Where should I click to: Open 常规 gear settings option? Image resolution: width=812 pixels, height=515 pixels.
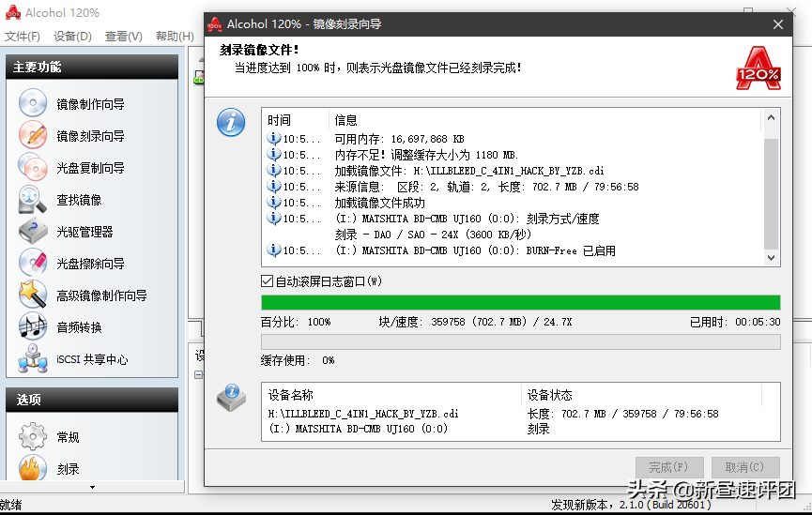[x=33, y=437]
